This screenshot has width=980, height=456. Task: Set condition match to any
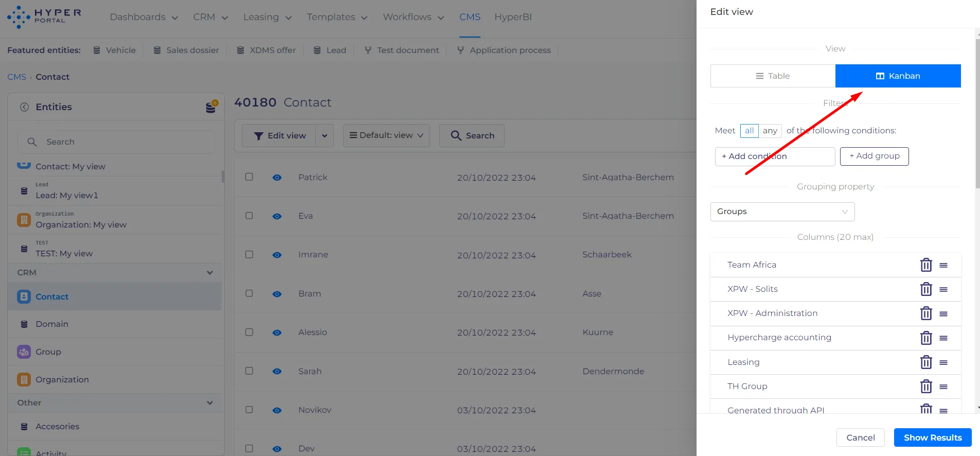770,131
